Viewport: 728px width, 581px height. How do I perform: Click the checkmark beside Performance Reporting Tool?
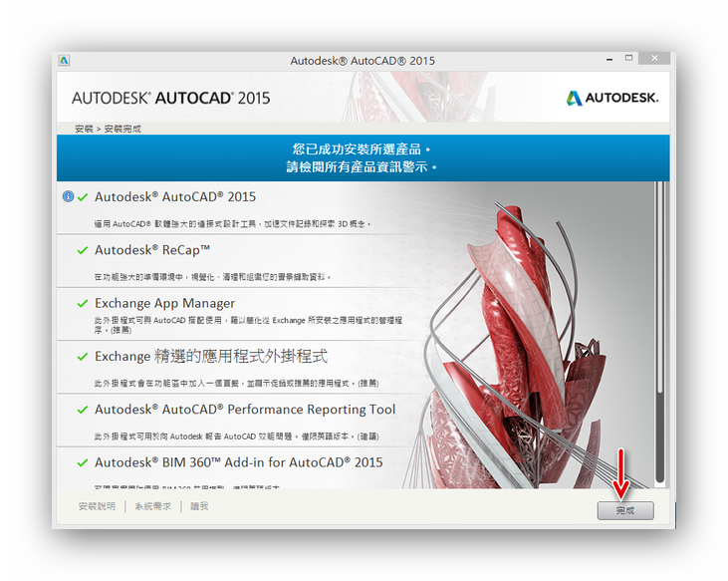(83, 410)
